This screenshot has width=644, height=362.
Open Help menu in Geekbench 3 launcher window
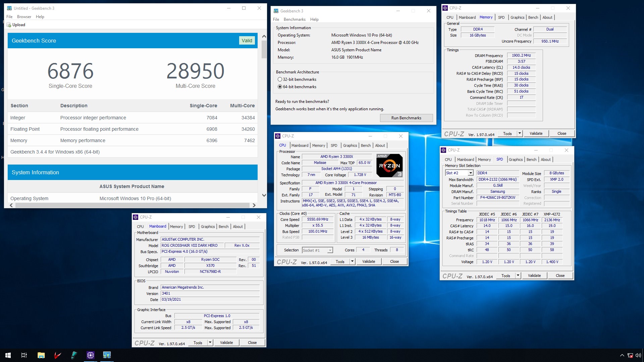[x=314, y=19]
